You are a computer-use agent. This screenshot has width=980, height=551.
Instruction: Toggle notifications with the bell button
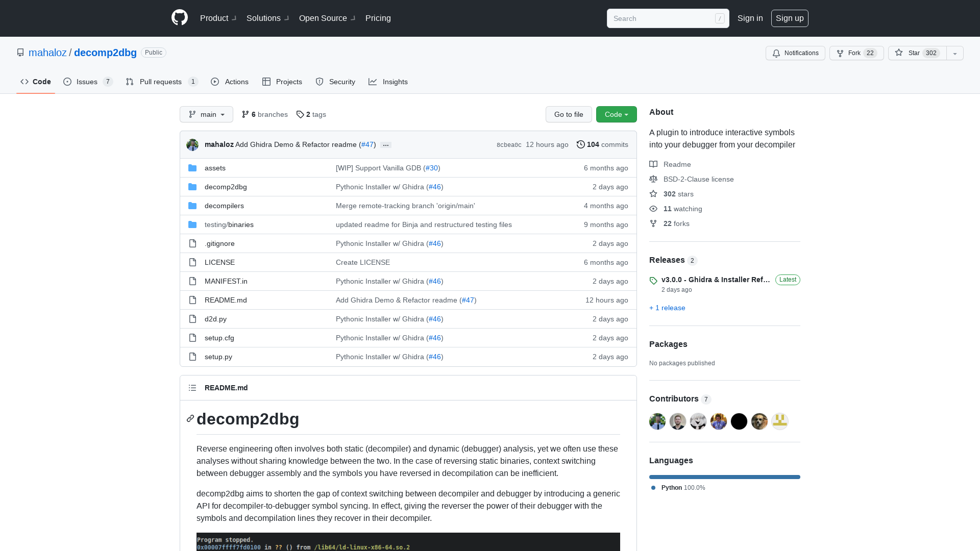[x=795, y=53]
